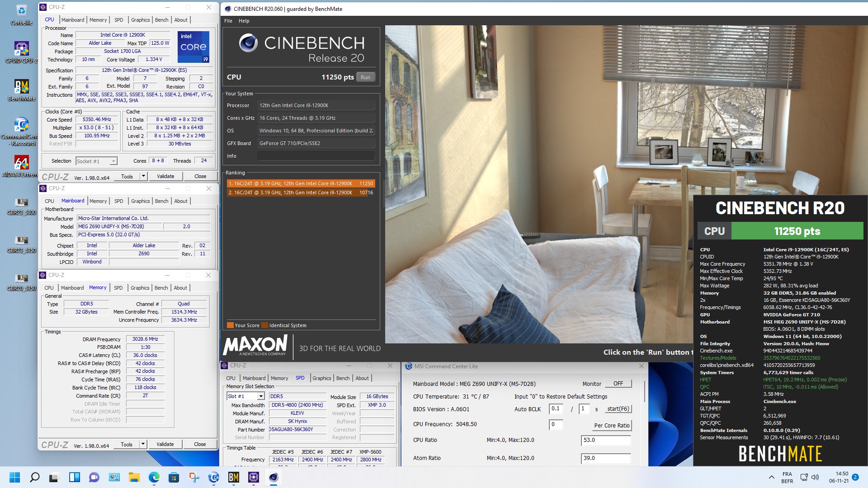Click the Auto BCLK seconds field showing 1
This screenshot has width=868, height=488.
(x=585, y=409)
